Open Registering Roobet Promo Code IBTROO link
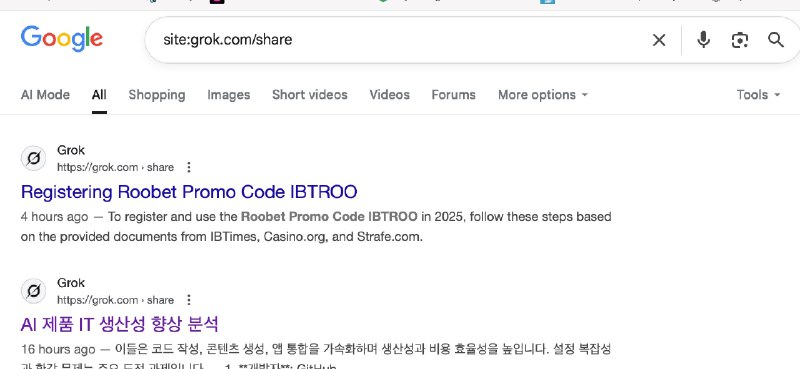This screenshot has height=369, width=800. pyautogui.click(x=189, y=192)
